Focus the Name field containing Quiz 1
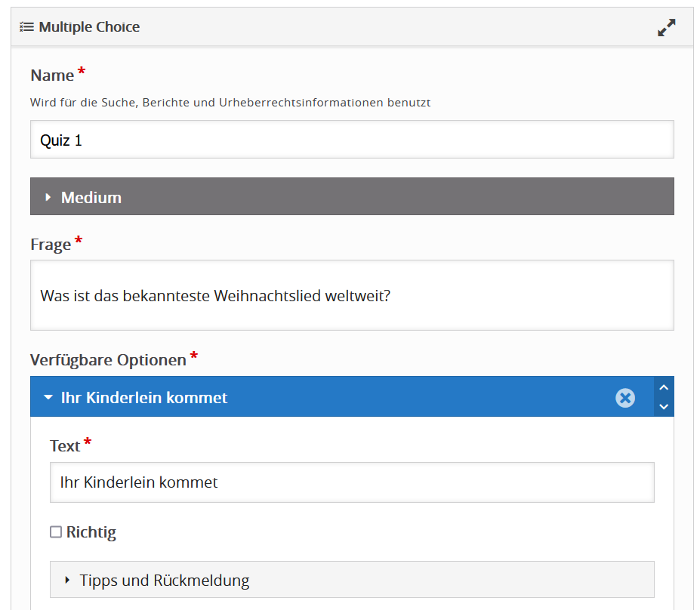Screen dimensions: 700x610 (x=352, y=140)
